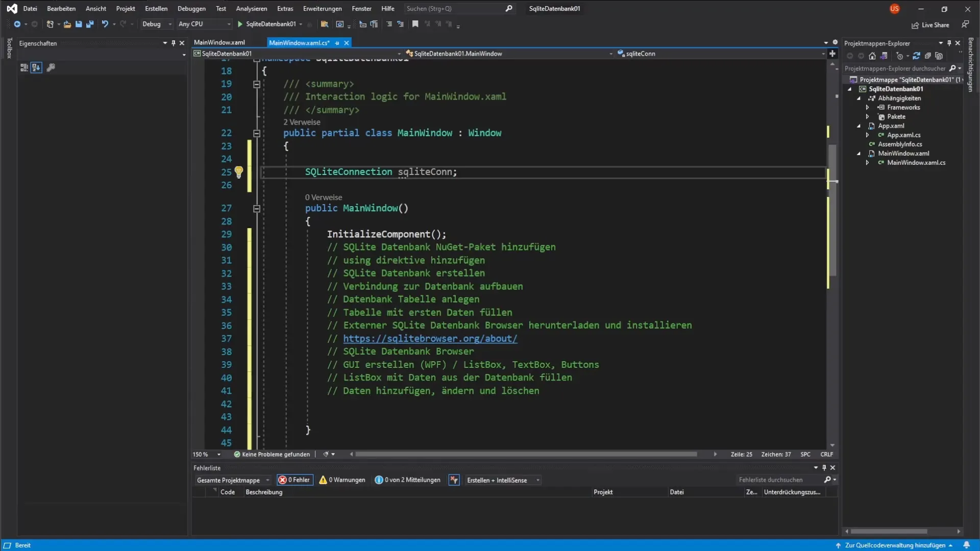Screen dimensions: 980x551
Task: Open the Benachrichtigungen side tab
Action: (971, 64)
